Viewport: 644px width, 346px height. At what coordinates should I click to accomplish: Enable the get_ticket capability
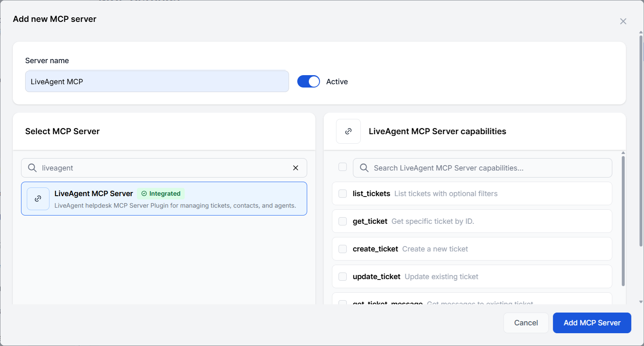[342, 221]
